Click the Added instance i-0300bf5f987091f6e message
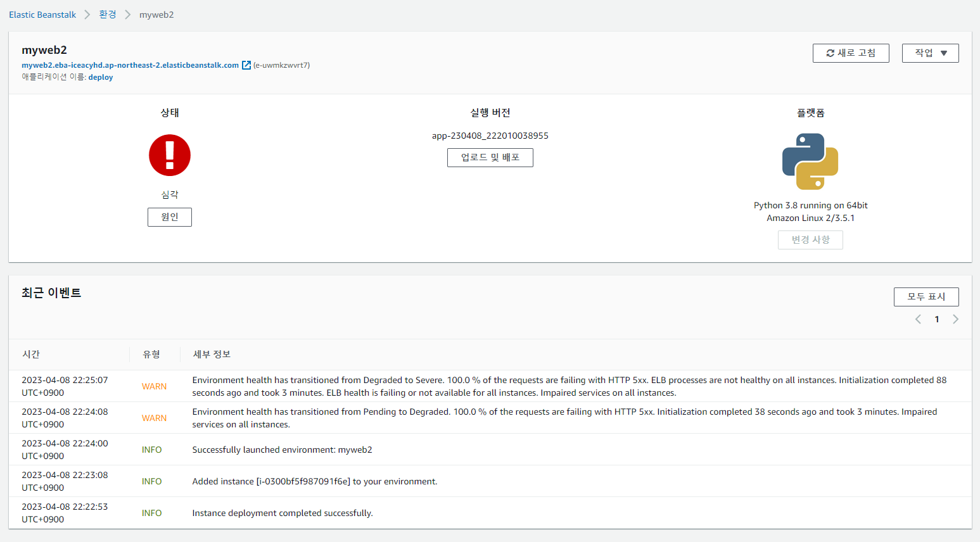The image size is (980, 542). 315,481
